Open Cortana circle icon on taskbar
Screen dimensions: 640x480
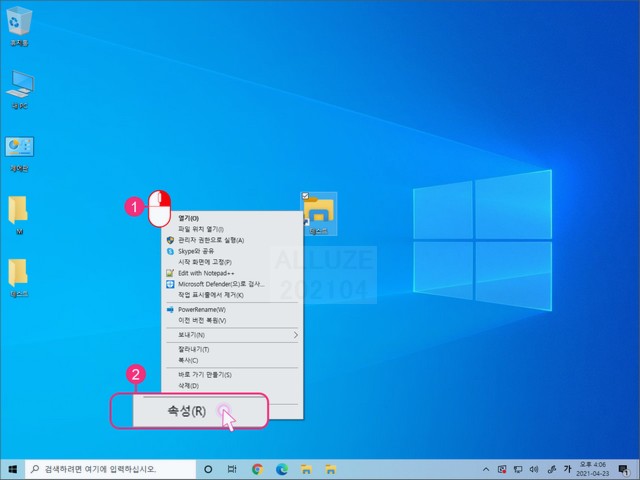tap(208, 469)
